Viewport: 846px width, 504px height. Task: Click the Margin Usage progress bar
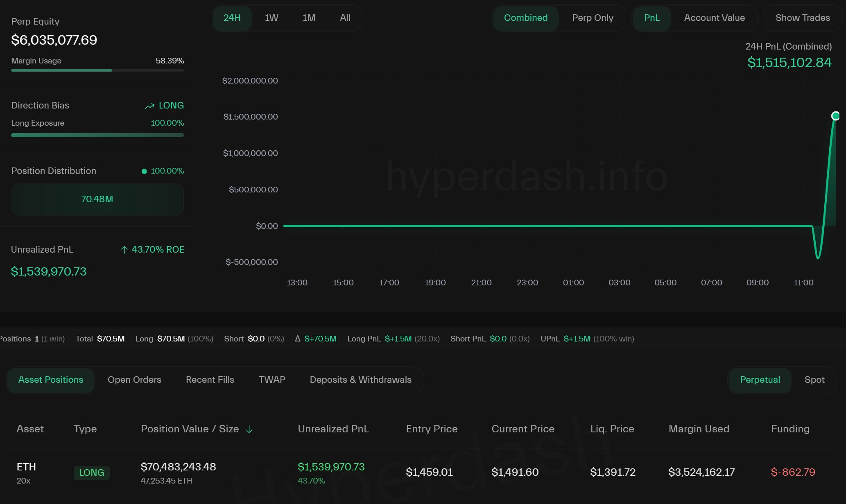[97, 70]
